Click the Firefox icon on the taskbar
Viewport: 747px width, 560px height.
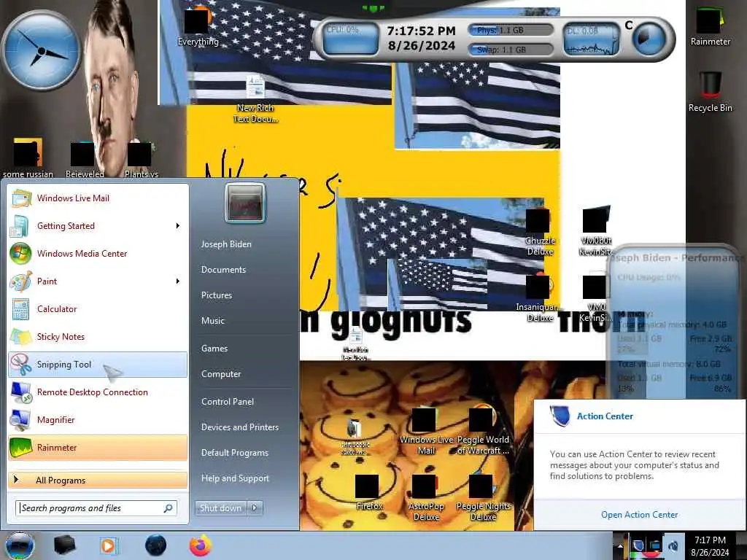201,545
